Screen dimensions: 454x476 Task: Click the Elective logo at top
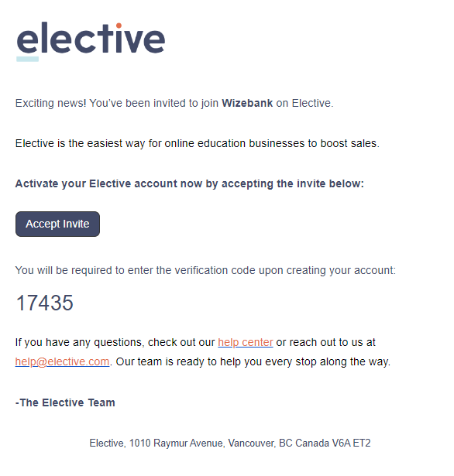click(x=91, y=41)
